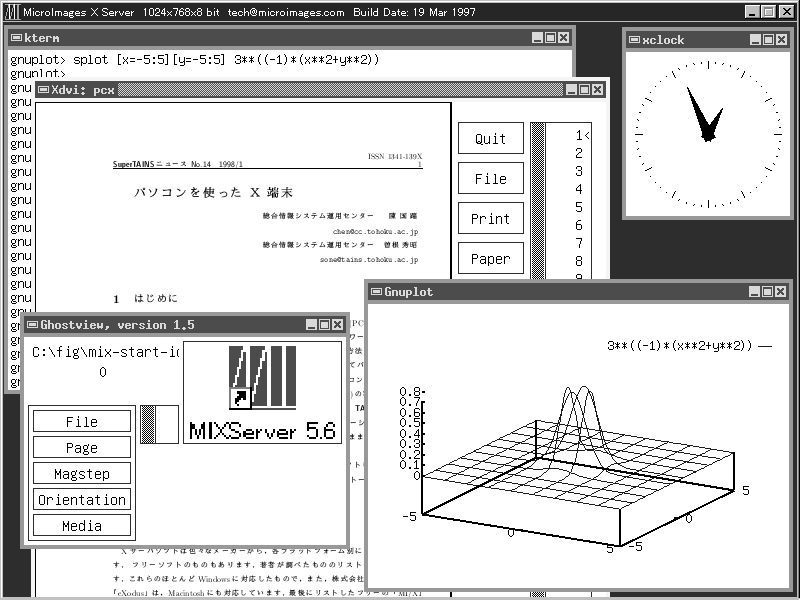Viewport: 800px width, 600px height.
Task: Minimize the Ghostview window
Action: pyautogui.click(x=311, y=324)
